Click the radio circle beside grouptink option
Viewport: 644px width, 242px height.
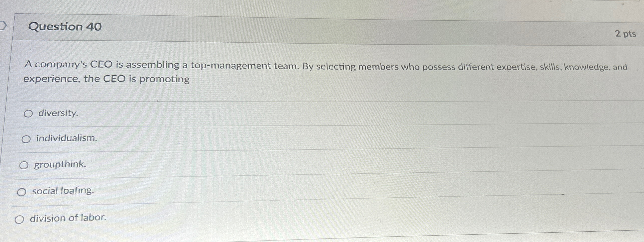[25, 165]
